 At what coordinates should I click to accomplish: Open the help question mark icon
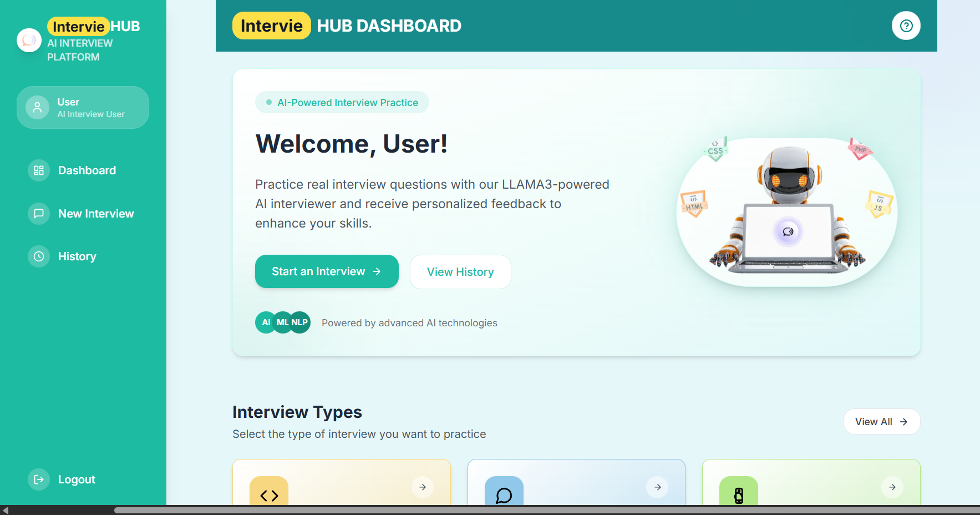906,26
